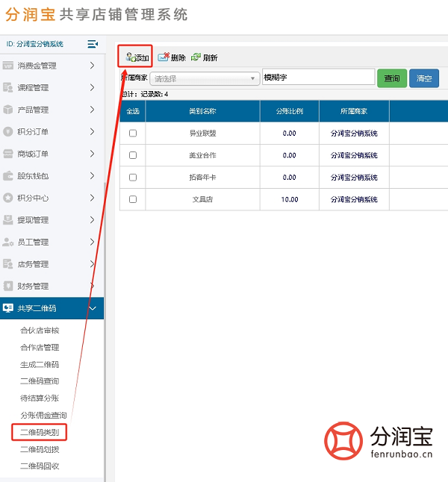This screenshot has height=482, width=448.
Task: Open the 二维码查询 submenu item
Action: (x=40, y=381)
